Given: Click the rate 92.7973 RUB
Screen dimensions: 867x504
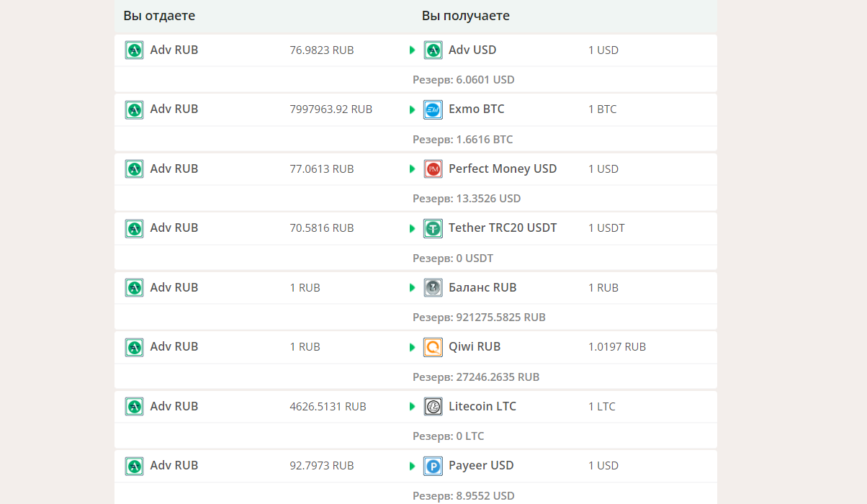Looking at the screenshot, I should click(322, 466).
